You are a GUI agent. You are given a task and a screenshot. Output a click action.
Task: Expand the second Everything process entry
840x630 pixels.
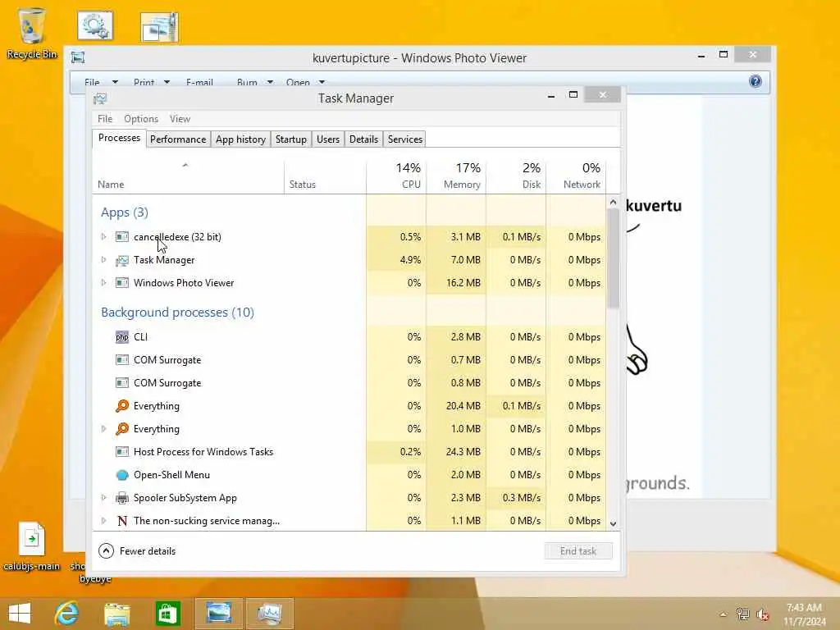(104, 428)
